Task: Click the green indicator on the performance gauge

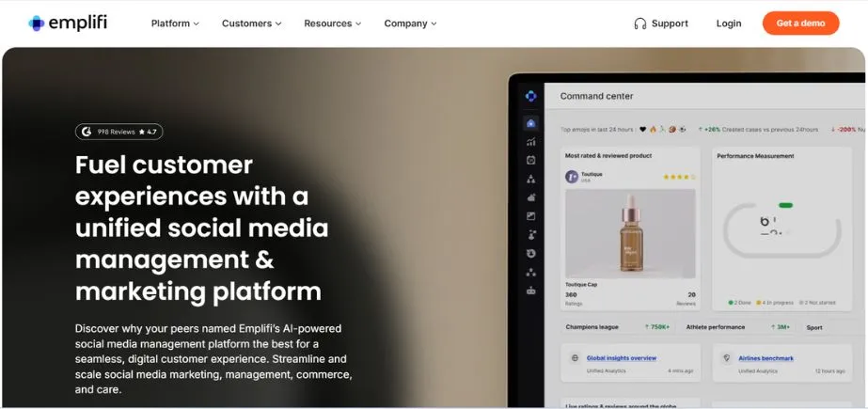Action: click(x=785, y=205)
